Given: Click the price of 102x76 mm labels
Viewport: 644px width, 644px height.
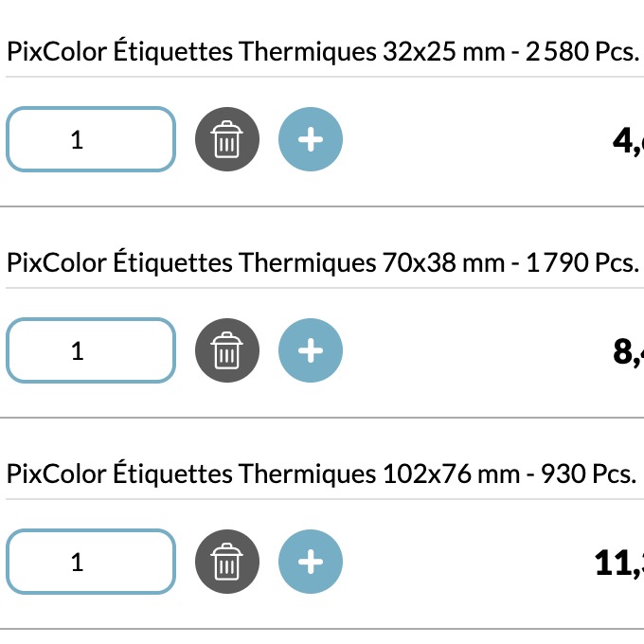Looking at the screenshot, I should [619, 563].
